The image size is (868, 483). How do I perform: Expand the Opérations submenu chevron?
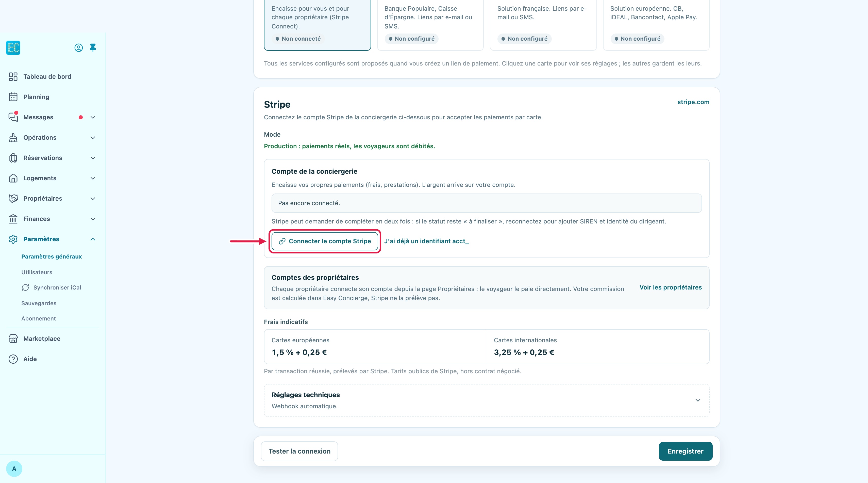[x=93, y=138]
